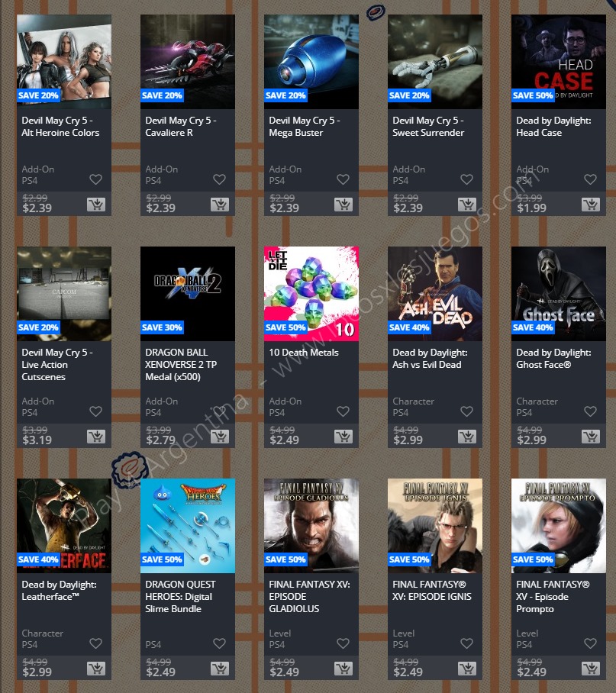Open the Dragon Quest Heroes cover thumbnail
616x693 pixels.
click(188, 526)
